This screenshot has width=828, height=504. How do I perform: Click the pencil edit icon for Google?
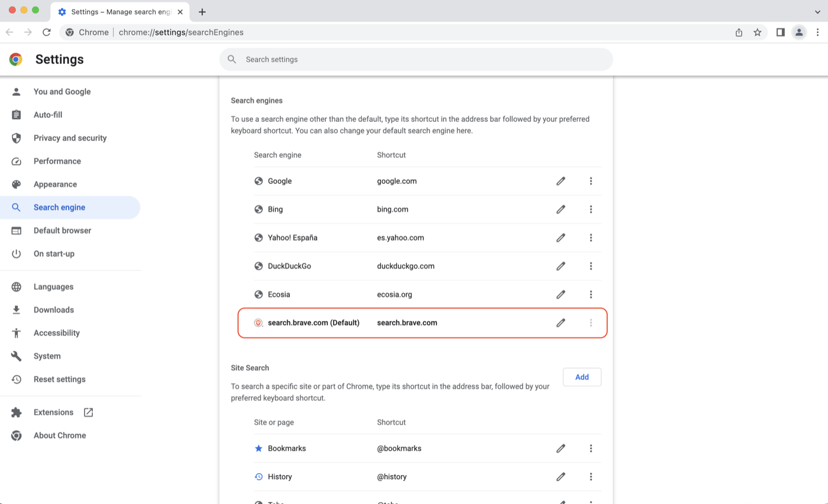561,181
